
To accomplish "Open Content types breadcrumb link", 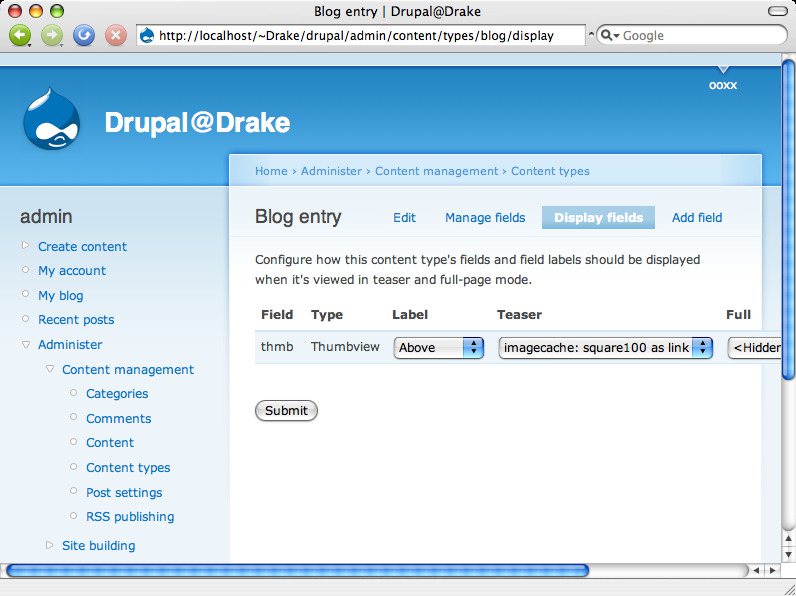I will 550,171.
